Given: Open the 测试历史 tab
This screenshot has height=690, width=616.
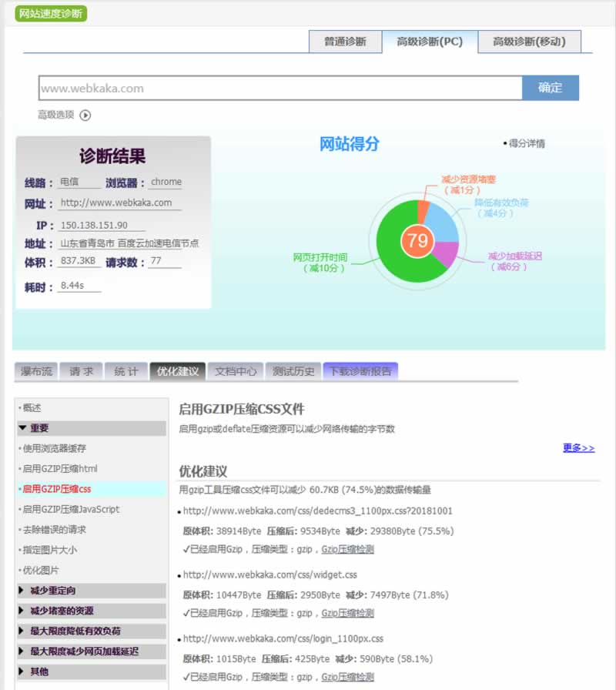Looking at the screenshot, I should coord(293,371).
